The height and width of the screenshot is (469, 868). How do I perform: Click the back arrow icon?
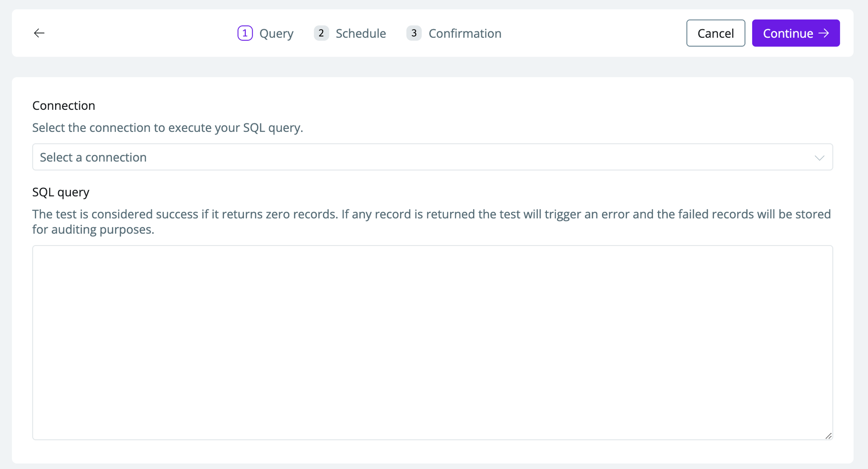[x=39, y=33]
